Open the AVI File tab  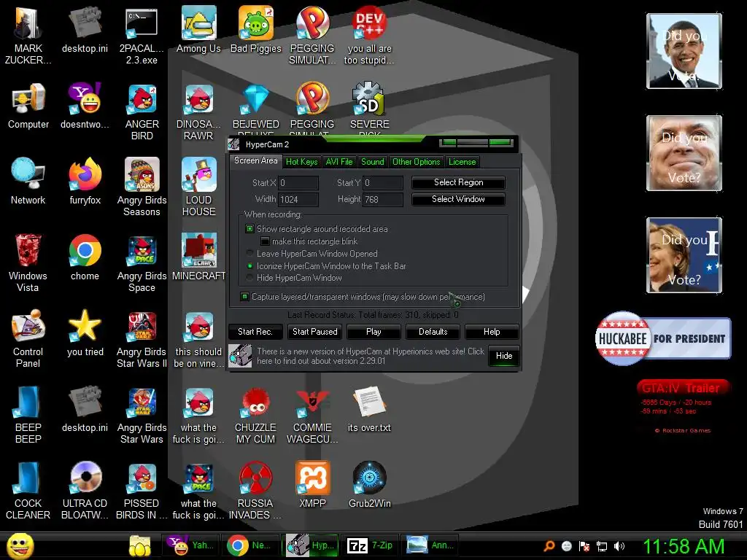(x=339, y=162)
